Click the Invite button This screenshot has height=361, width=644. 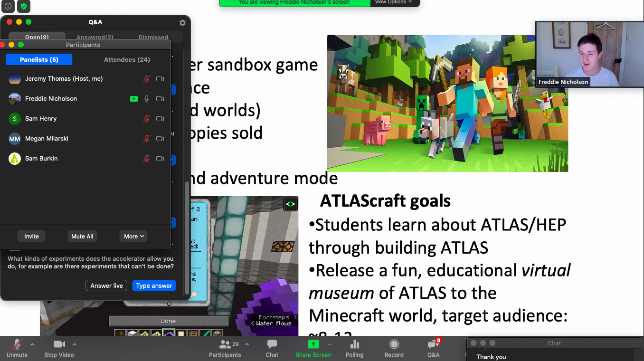(x=32, y=236)
